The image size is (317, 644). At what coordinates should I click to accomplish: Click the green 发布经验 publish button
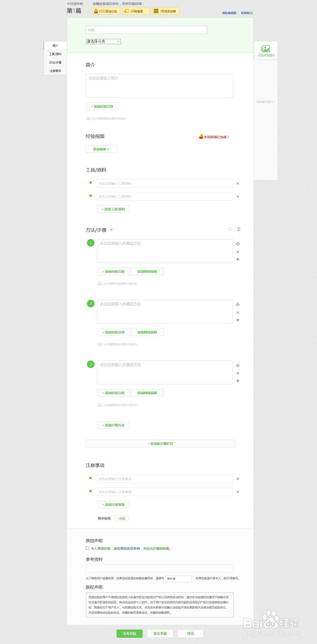coord(129,634)
